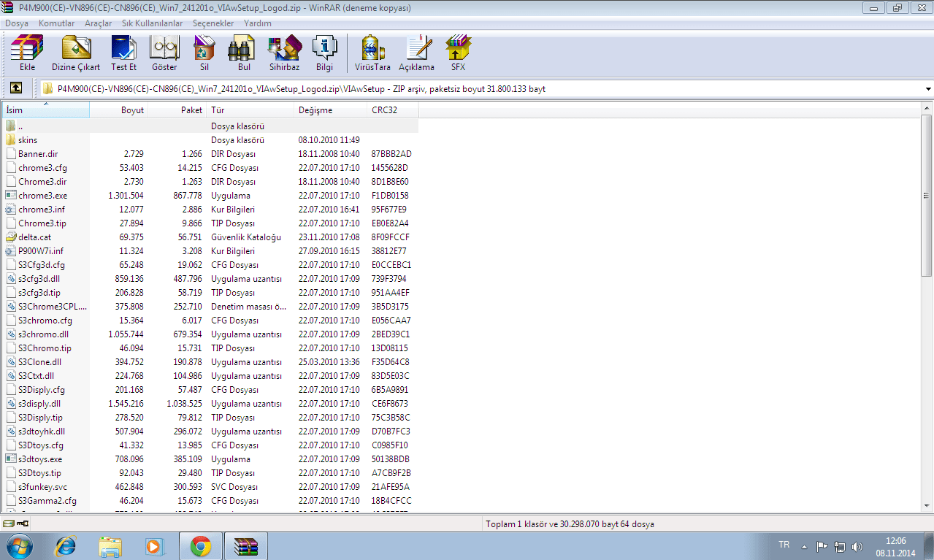Select the s3dtoys.exe application icon
This screenshot has width=934, height=560.
[x=11, y=459]
